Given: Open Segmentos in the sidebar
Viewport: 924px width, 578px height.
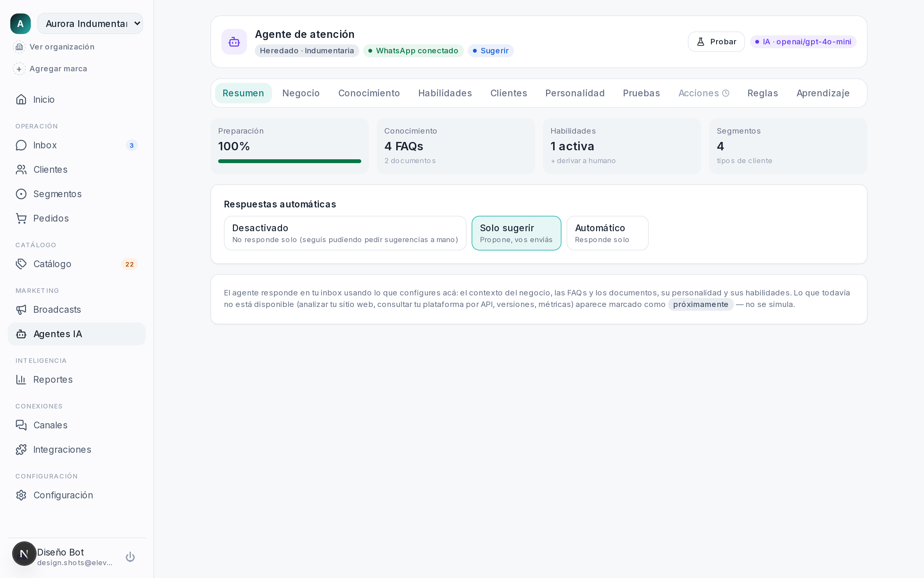Looking at the screenshot, I should pos(76,194).
